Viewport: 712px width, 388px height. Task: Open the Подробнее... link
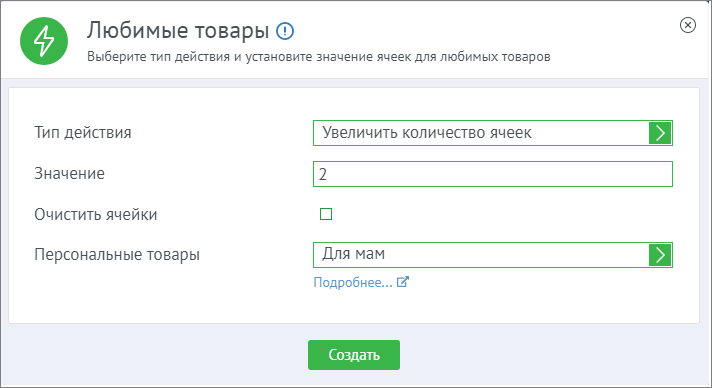point(353,282)
